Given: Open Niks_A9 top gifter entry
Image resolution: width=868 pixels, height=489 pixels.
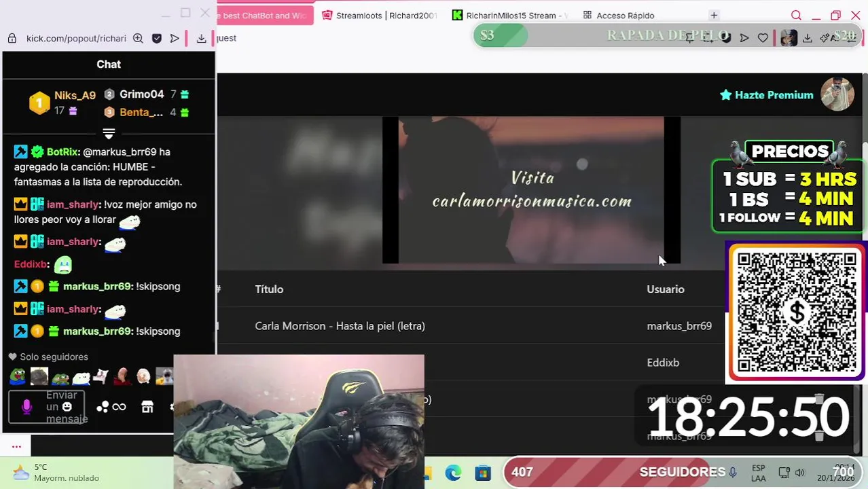Looking at the screenshot, I should (x=63, y=103).
